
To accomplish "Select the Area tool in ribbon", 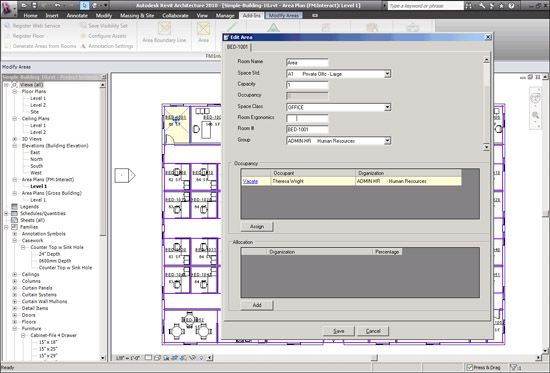I will (203, 29).
